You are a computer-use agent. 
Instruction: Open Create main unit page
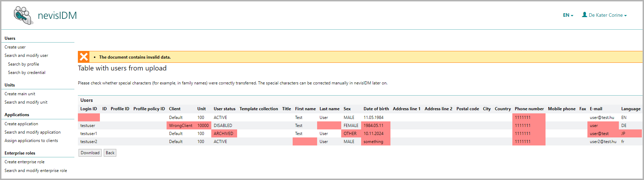[20, 94]
